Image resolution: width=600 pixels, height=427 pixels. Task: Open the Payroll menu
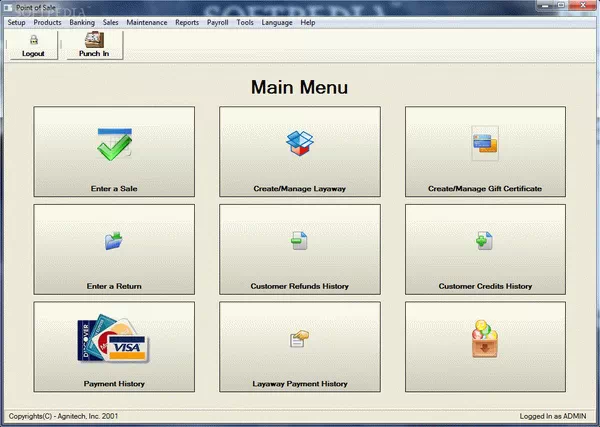(x=218, y=22)
